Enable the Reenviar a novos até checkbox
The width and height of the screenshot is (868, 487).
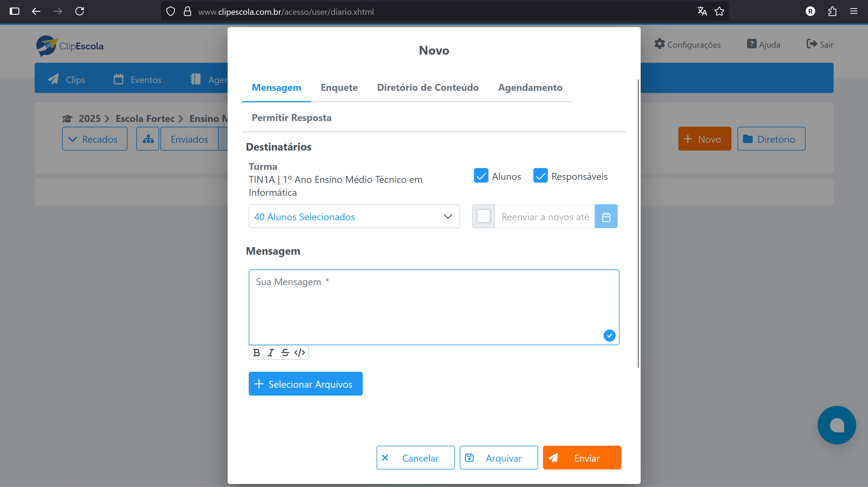click(x=483, y=216)
